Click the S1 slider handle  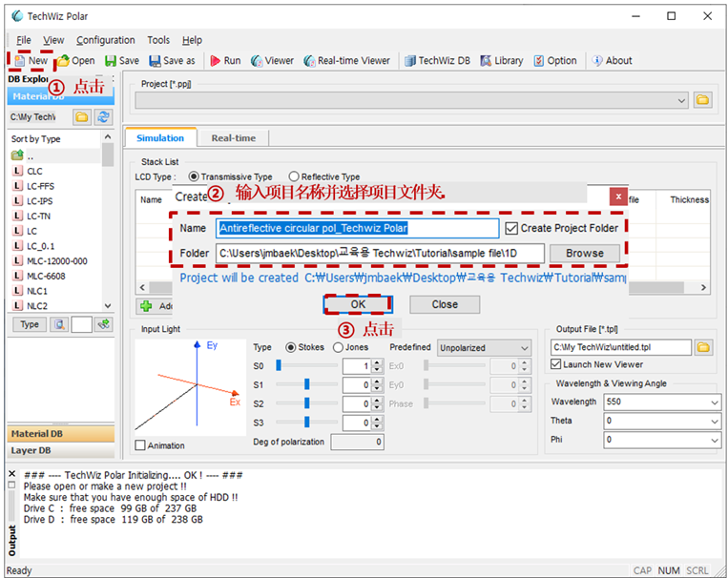point(307,384)
